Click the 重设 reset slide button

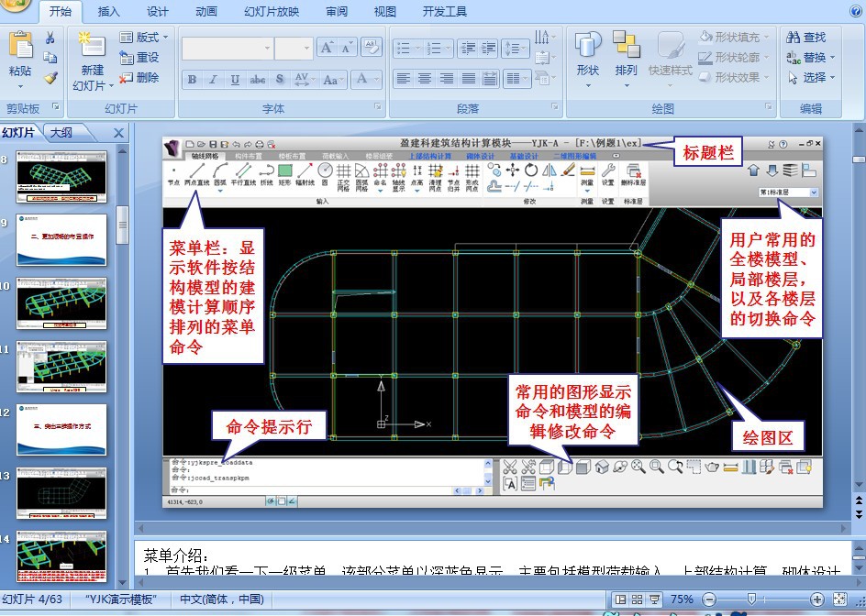139,58
